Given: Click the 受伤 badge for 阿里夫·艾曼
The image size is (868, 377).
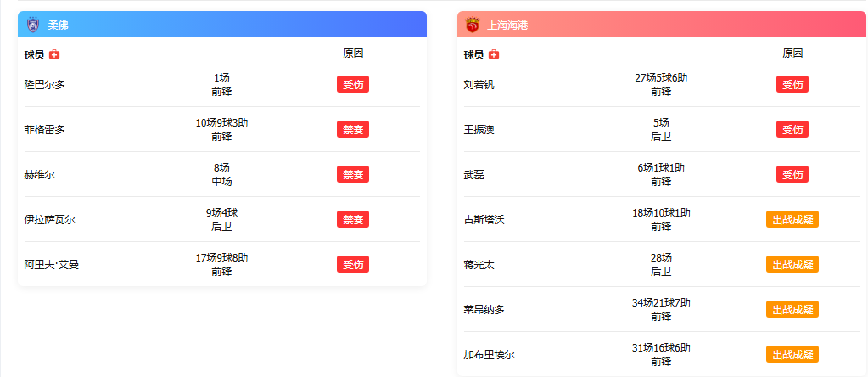Looking at the screenshot, I should click(x=353, y=264).
